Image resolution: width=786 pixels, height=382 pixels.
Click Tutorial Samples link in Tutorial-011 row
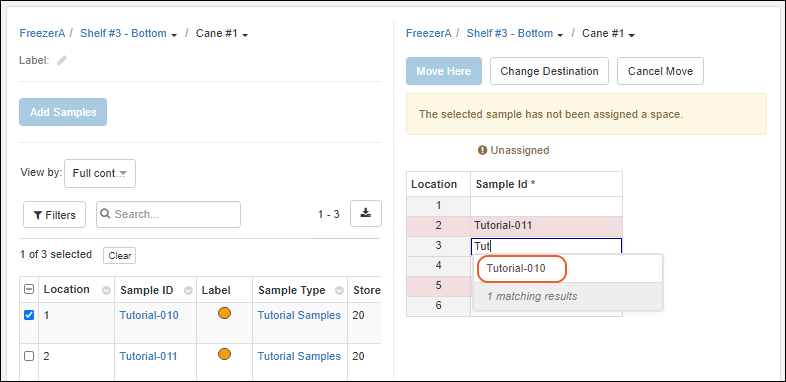point(299,356)
